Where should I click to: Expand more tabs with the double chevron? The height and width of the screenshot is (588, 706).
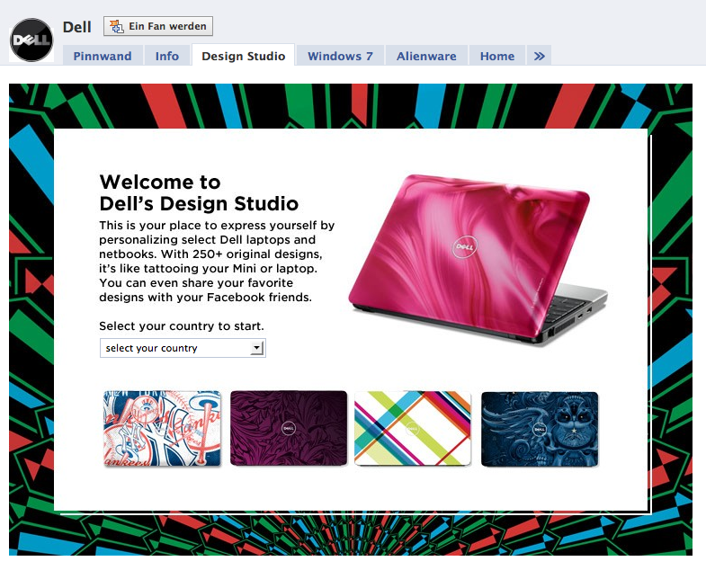click(x=539, y=56)
